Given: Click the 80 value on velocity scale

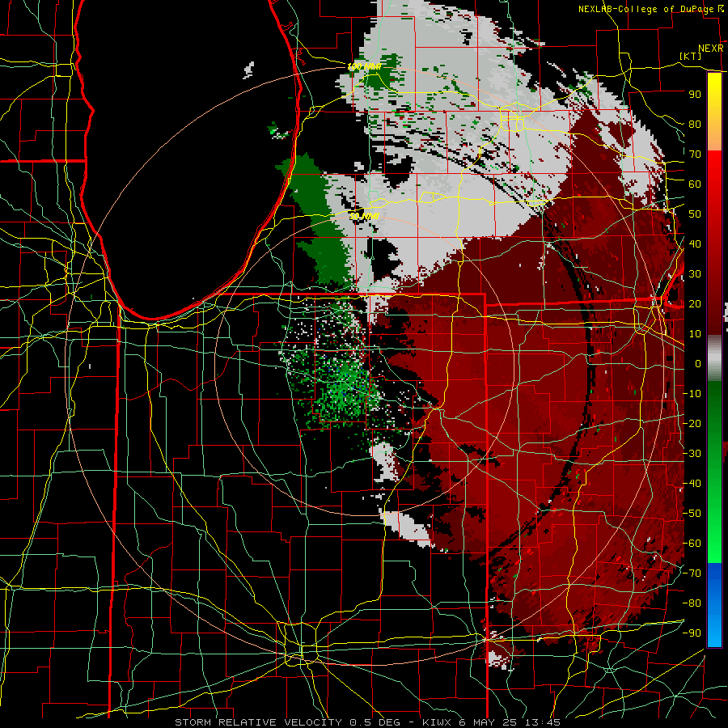Looking at the screenshot, I should click(x=695, y=125).
